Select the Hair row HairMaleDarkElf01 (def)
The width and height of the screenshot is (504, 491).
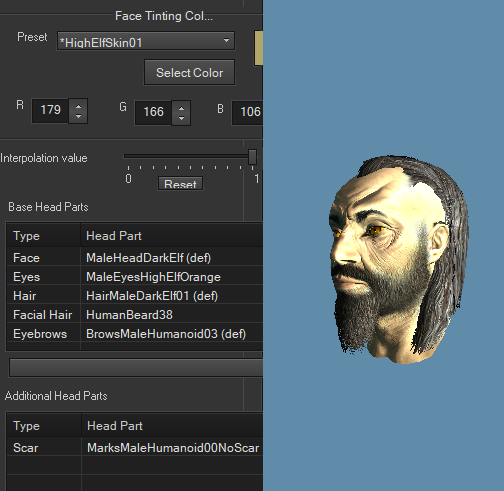click(x=135, y=296)
